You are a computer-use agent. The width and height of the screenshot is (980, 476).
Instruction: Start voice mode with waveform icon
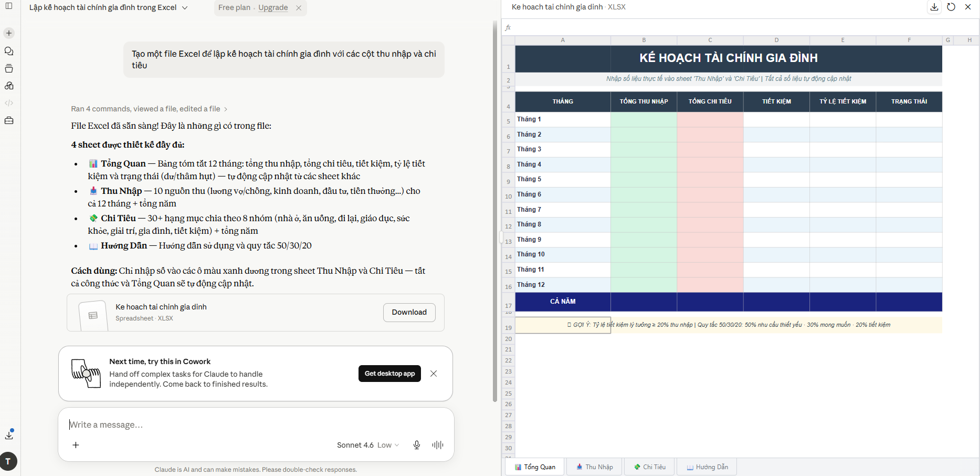[x=438, y=445]
